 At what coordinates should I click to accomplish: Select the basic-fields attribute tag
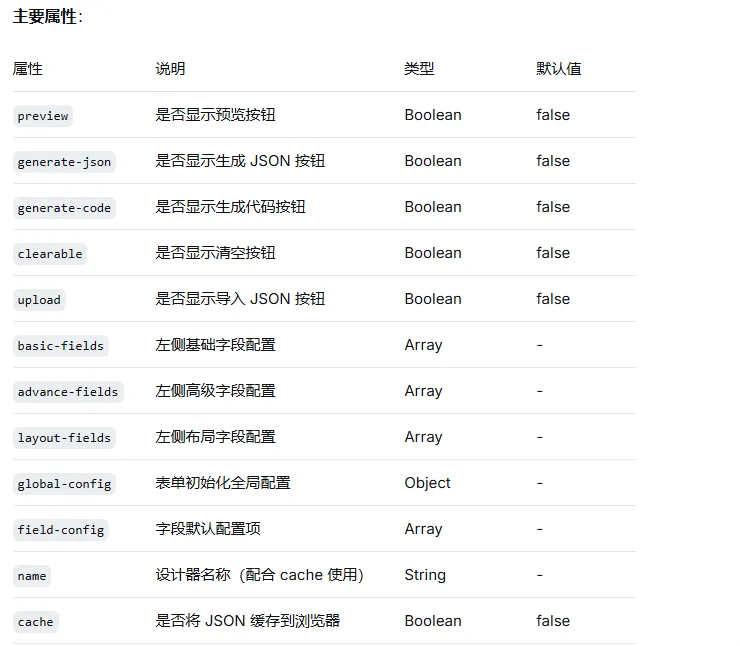[x=61, y=346]
